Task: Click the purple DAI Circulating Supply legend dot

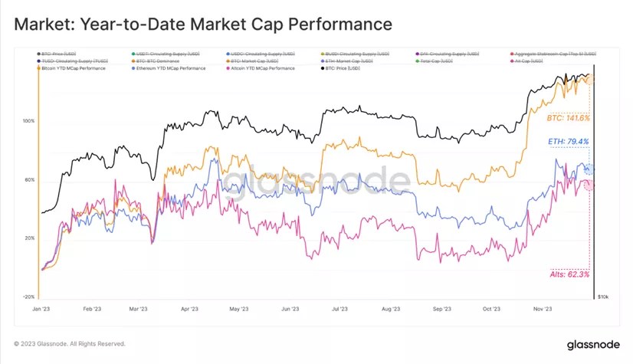Action: 417,54
